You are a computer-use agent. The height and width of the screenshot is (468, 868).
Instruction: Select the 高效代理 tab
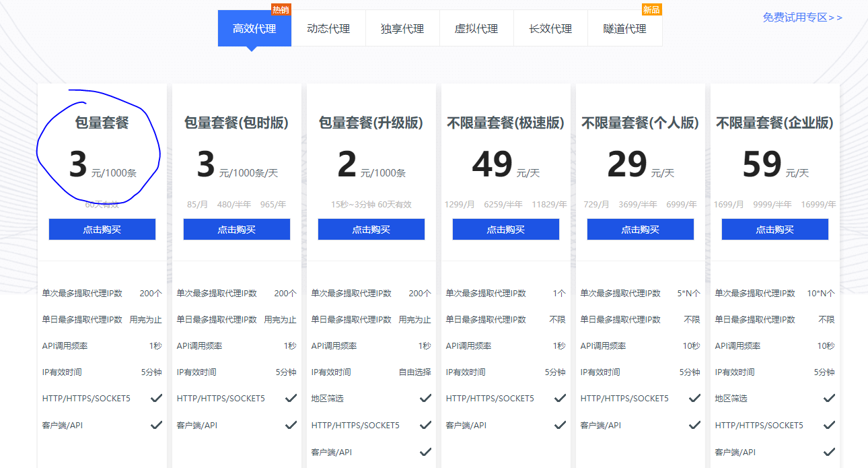point(254,28)
